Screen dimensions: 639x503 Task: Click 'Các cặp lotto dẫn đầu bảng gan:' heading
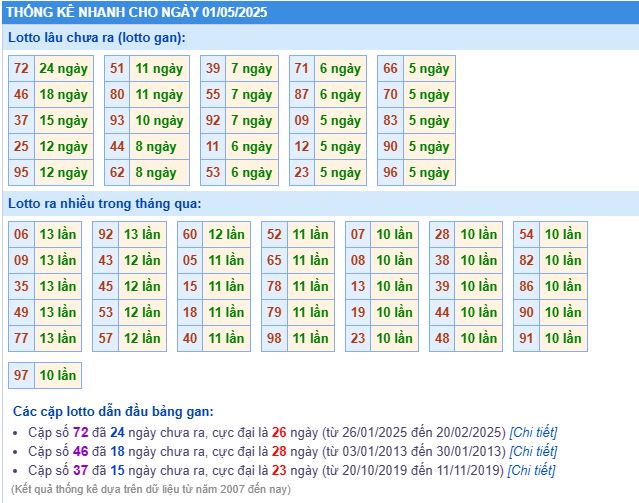click(x=113, y=411)
